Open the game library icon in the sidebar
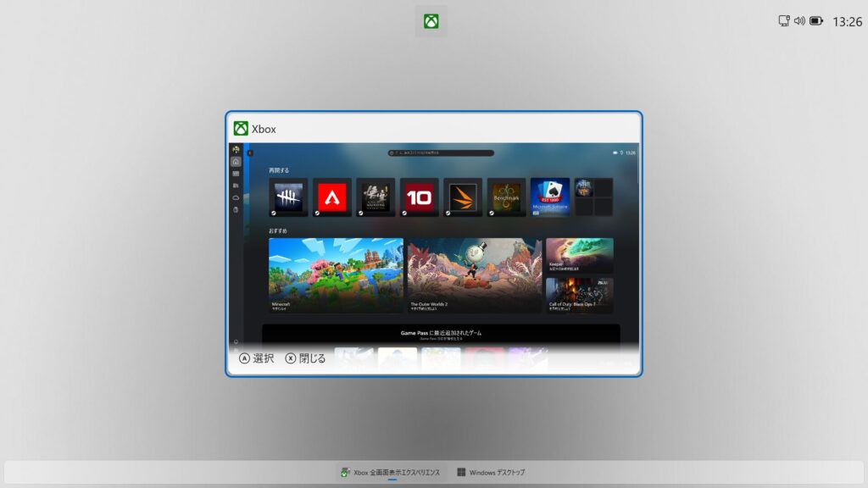The width and height of the screenshot is (868, 488). point(236,173)
